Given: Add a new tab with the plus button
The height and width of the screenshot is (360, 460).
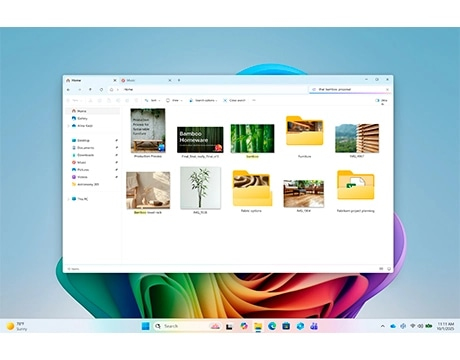Looking at the screenshot, I should click(x=179, y=80).
